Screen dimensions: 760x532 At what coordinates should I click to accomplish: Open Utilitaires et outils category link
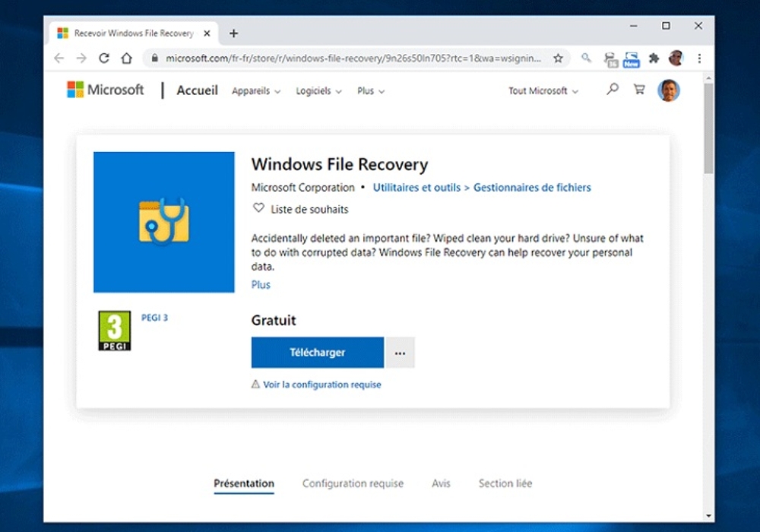pyautogui.click(x=416, y=188)
